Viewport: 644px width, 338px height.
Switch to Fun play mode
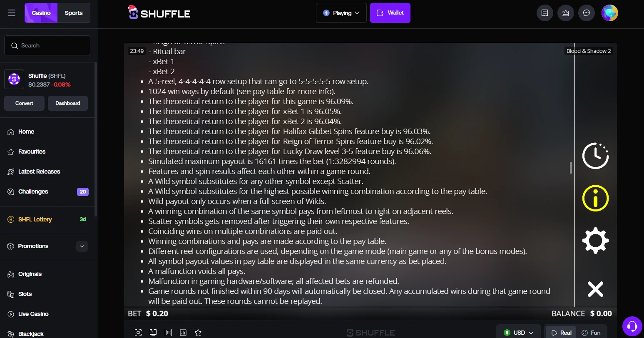click(591, 333)
